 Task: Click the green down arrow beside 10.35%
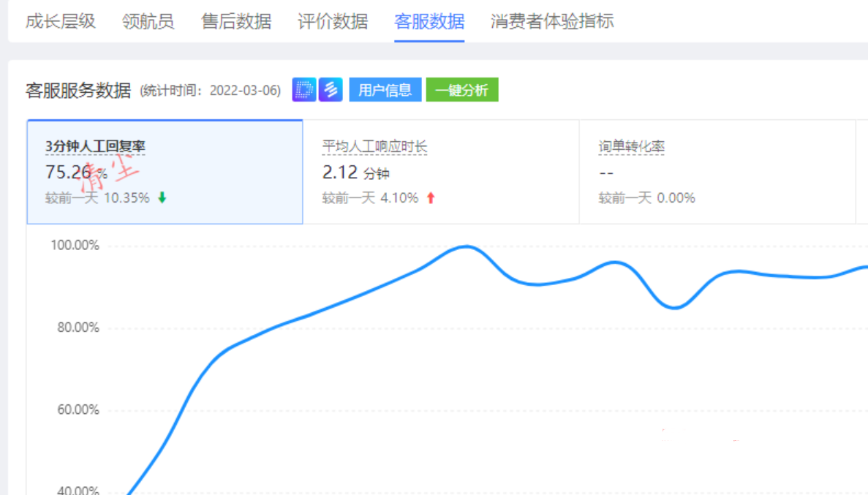point(162,197)
